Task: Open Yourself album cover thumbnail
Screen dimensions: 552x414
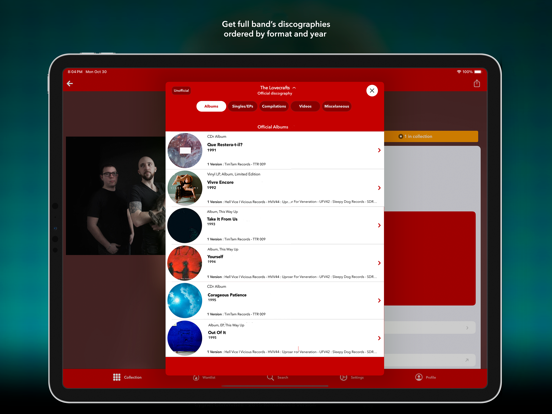Action: (185, 263)
